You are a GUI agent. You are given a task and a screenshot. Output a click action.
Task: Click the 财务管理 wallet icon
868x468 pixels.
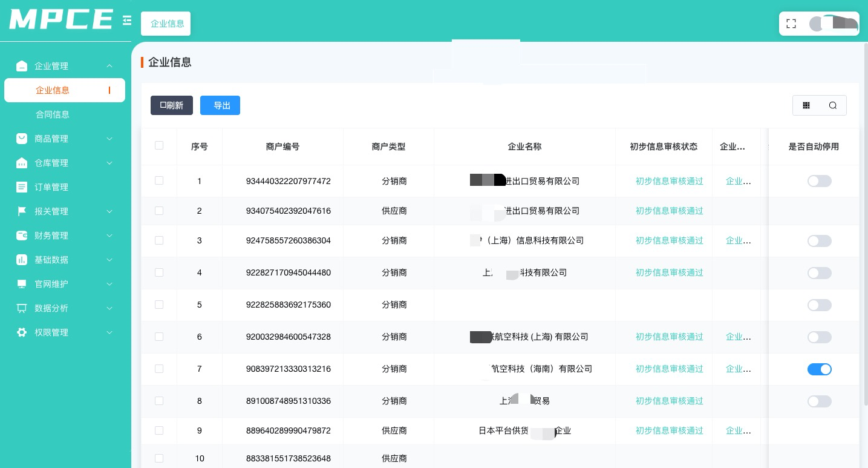point(22,236)
